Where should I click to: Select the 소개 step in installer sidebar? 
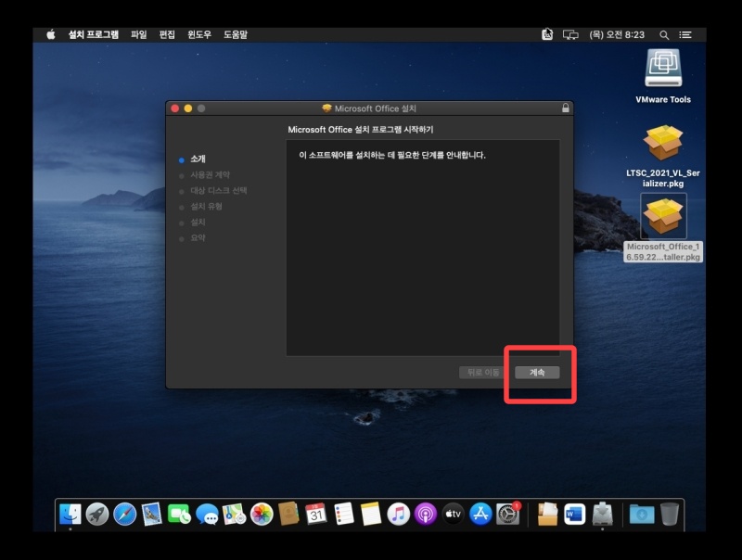click(x=198, y=159)
